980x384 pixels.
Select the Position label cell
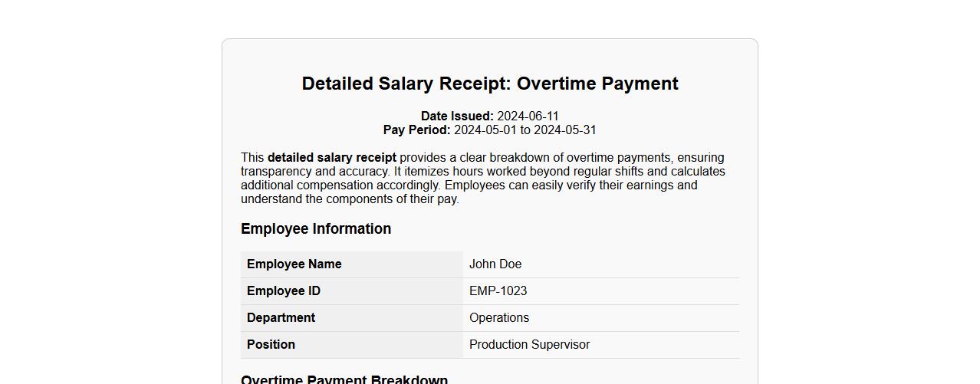pyautogui.click(x=352, y=345)
